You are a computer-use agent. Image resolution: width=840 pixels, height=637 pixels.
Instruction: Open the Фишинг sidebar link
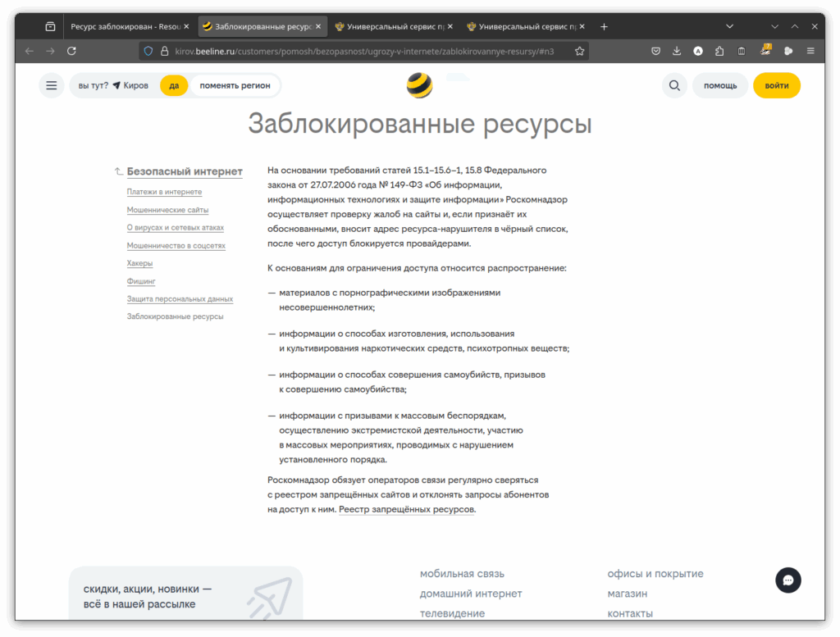141,281
